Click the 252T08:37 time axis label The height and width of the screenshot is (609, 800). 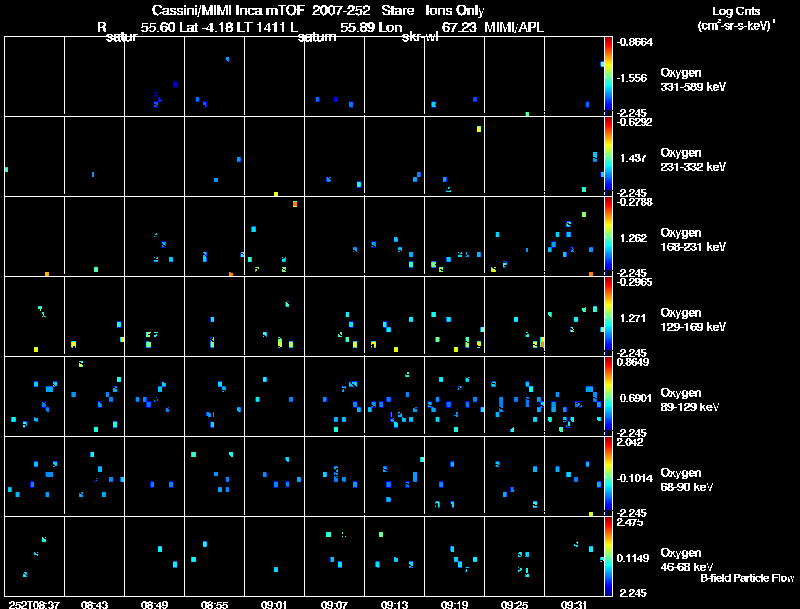pos(34,604)
